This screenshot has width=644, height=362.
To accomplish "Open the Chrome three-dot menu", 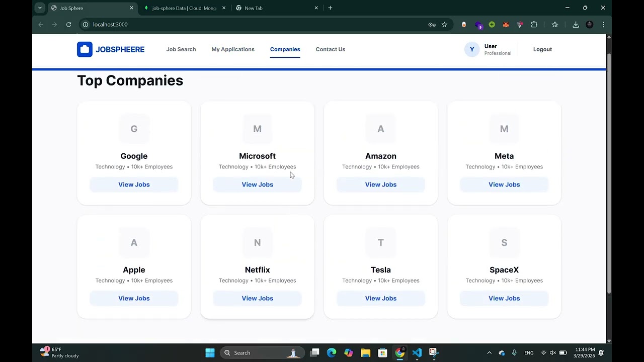I will click(x=603, y=24).
